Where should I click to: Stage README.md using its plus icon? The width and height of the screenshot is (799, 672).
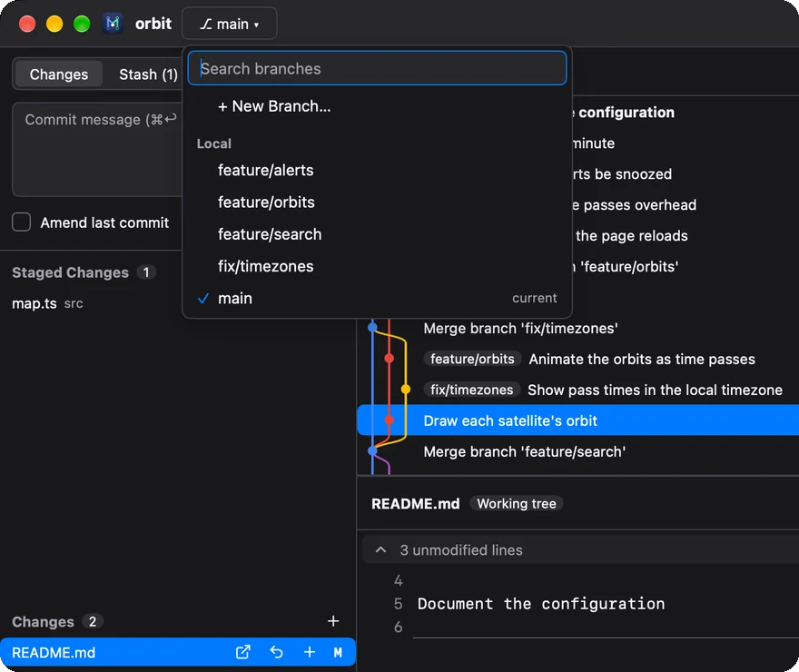click(x=310, y=652)
